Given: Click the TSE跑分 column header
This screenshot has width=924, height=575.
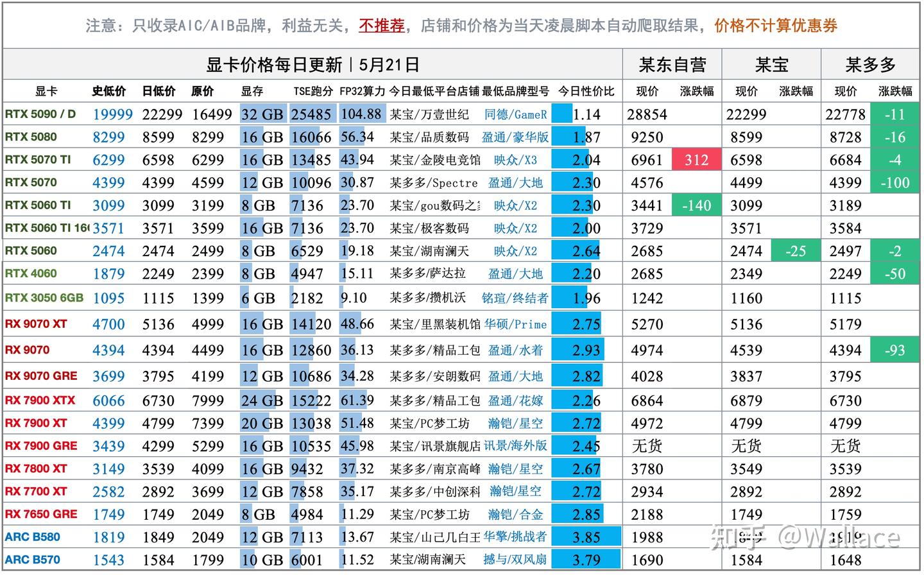Looking at the screenshot, I should [x=313, y=91].
